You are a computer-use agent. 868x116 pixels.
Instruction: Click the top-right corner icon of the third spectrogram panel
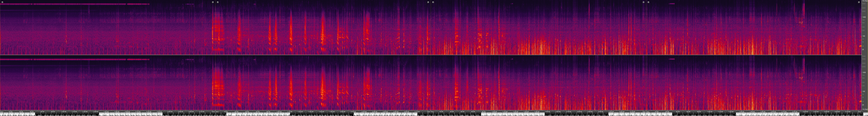643,2
